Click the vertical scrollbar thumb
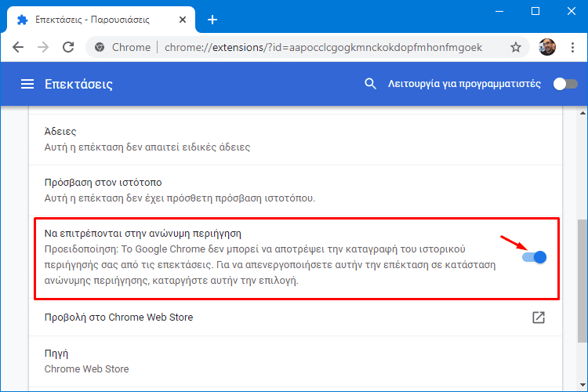The height and width of the screenshot is (392, 588). coord(583,281)
